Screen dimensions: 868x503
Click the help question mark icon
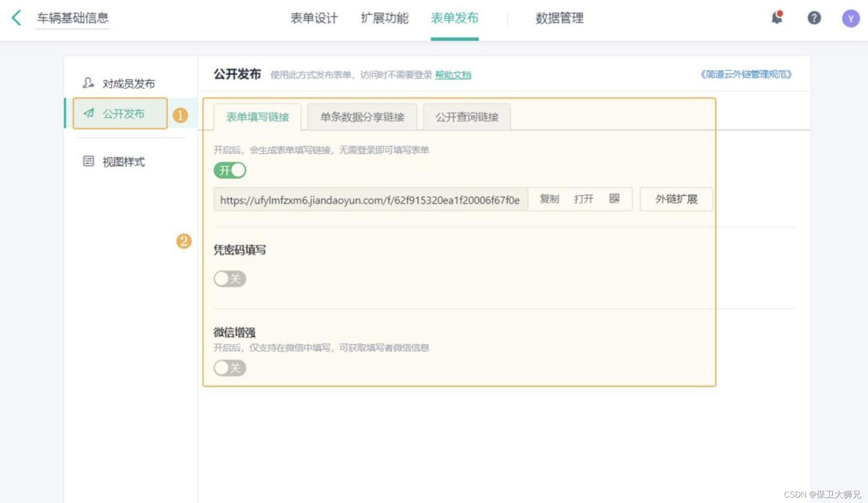click(x=814, y=18)
